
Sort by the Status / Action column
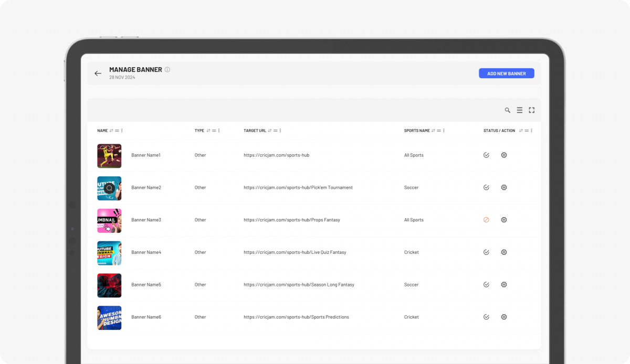point(521,131)
